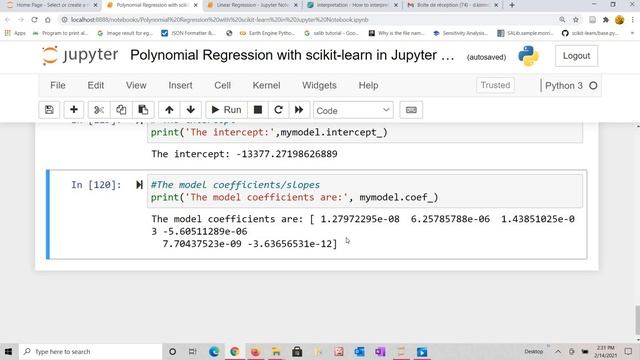
Task: Open the Widgets menu
Action: click(319, 85)
